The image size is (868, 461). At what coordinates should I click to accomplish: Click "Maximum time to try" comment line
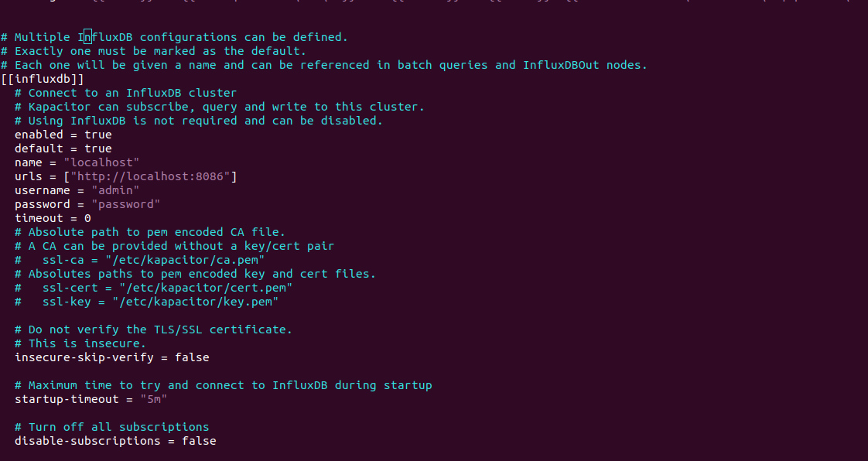[223, 385]
